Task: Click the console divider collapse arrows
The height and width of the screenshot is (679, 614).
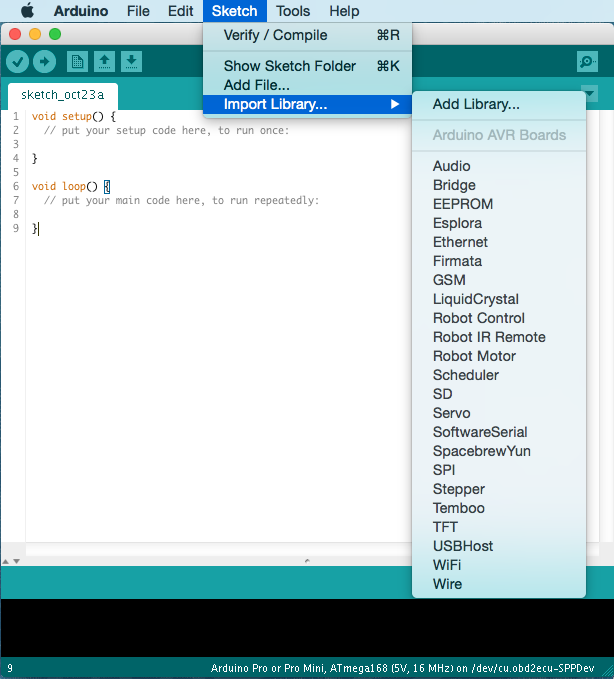Action: point(11,561)
